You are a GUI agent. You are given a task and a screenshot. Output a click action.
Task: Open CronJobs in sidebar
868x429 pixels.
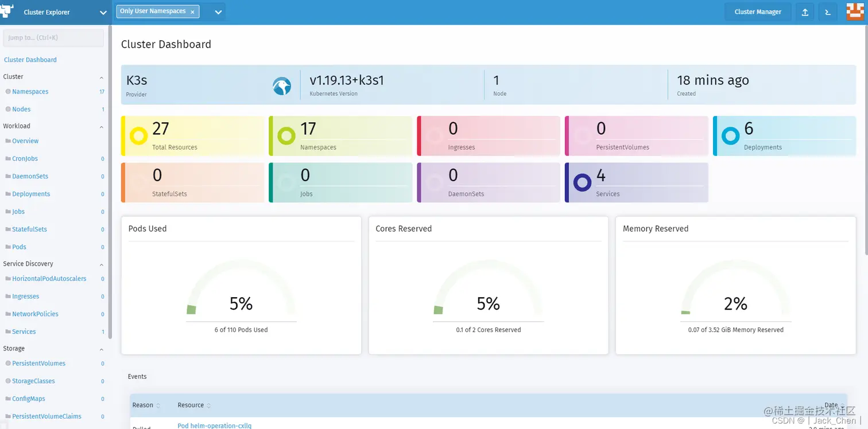[x=25, y=159]
